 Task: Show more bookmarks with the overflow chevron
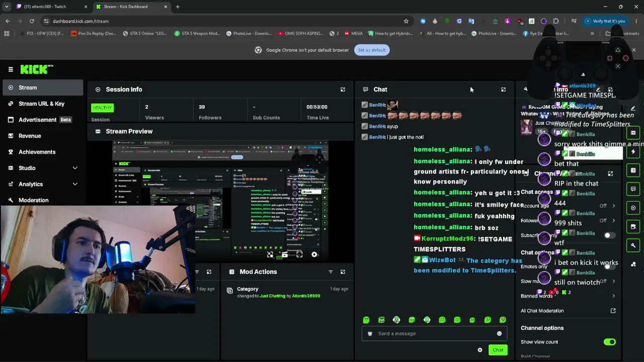coord(592,34)
